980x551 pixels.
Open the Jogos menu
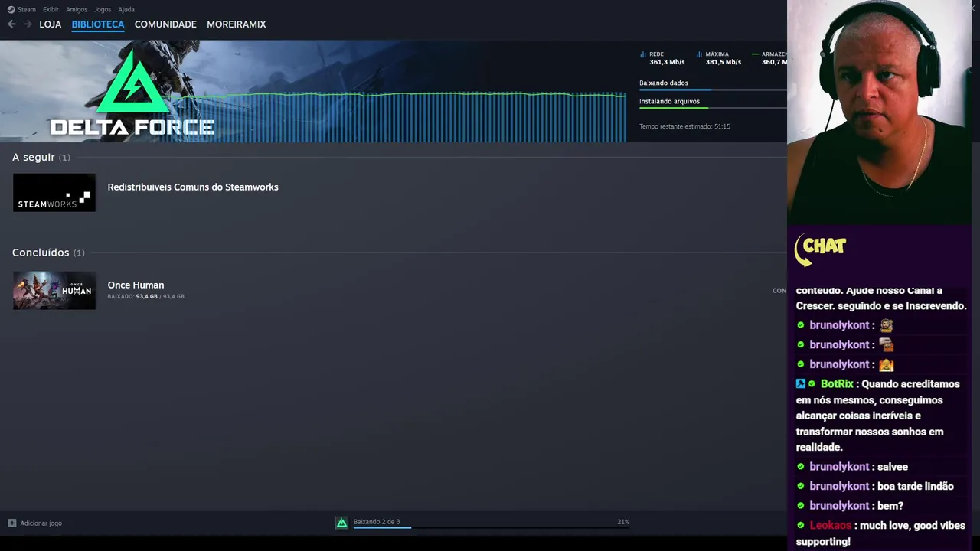[x=103, y=9]
